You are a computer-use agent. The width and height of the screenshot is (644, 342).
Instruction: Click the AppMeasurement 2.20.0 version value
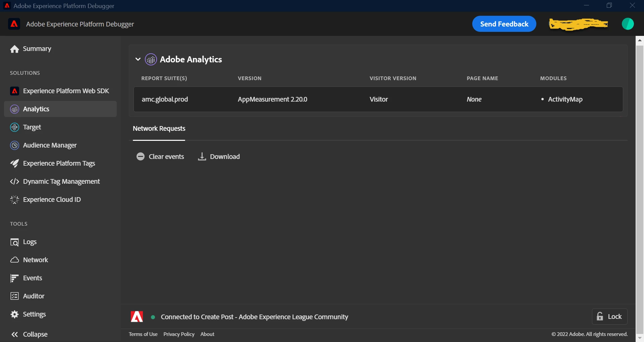(x=272, y=99)
